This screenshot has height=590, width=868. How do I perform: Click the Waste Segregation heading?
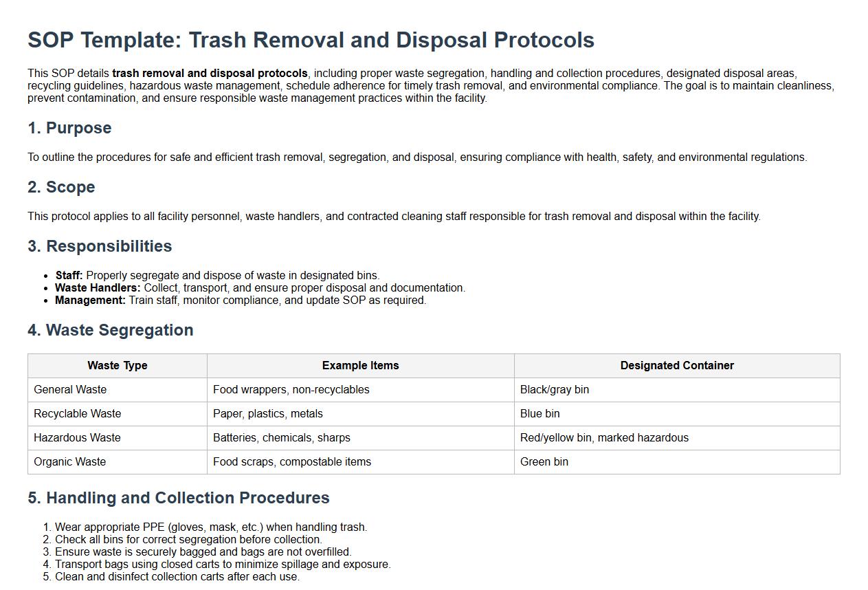click(110, 330)
